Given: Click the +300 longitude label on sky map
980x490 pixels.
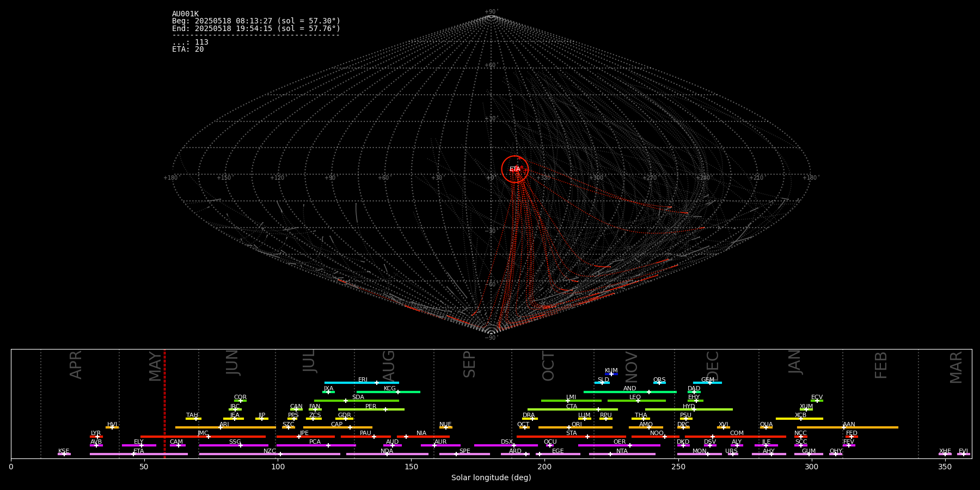Looking at the screenshot, I should pyautogui.click(x=597, y=177).
